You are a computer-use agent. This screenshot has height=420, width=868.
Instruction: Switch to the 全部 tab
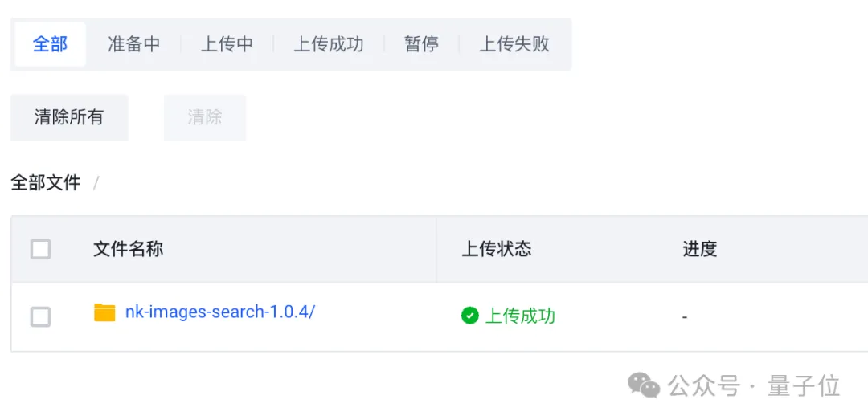click(50, 44)
